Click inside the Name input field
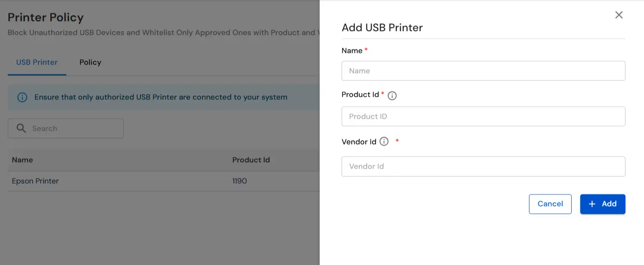Screen dimensions: 644x265 click(483, 71)
